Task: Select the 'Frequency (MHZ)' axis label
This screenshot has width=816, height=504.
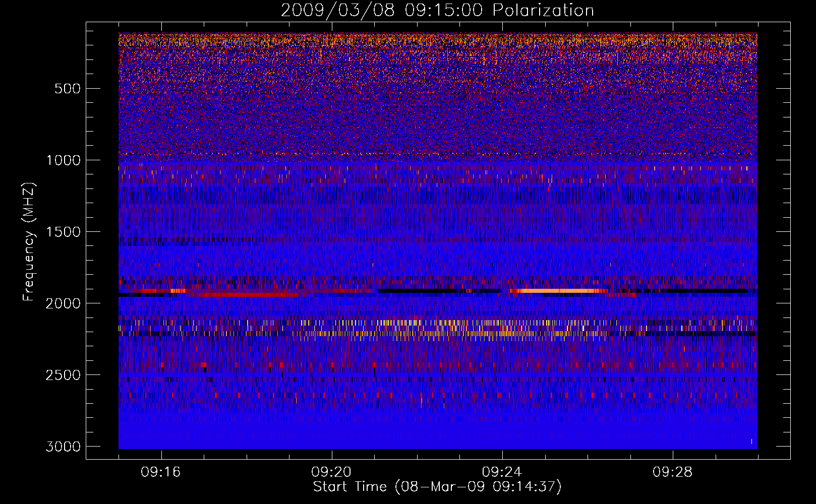Action: tap(29, 242)
